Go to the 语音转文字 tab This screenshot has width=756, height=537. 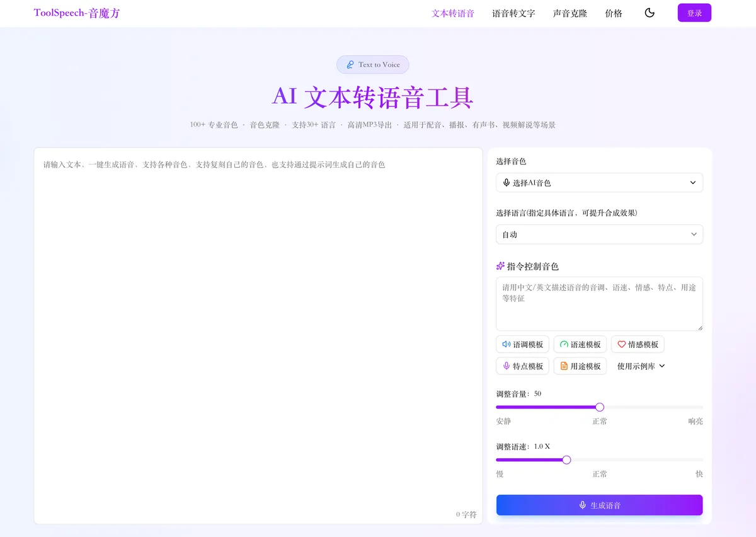point(513,13)
